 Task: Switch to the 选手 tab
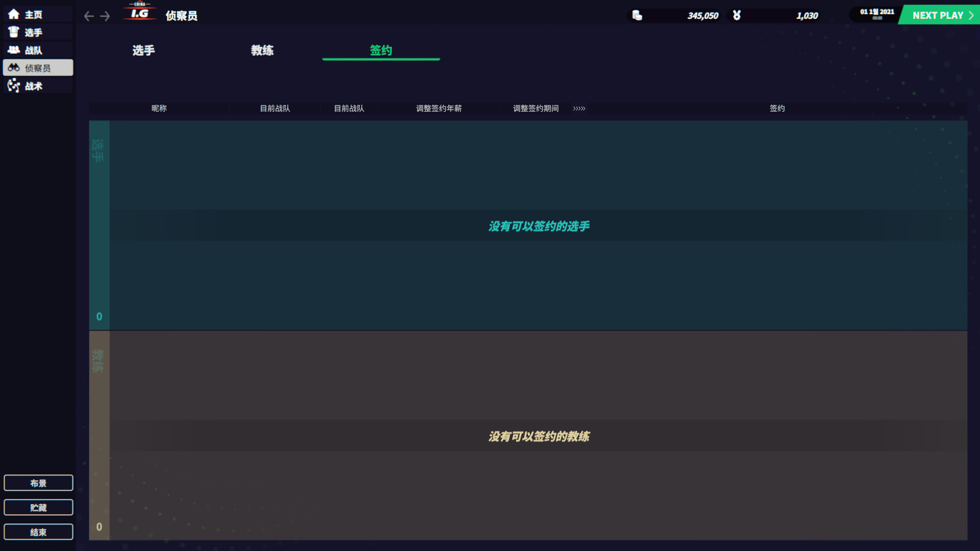pos(143,50)
